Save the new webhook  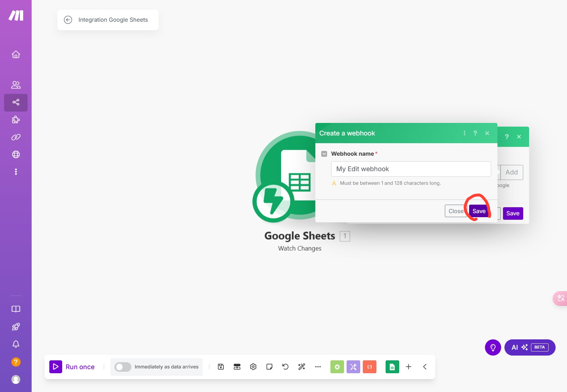479,211
